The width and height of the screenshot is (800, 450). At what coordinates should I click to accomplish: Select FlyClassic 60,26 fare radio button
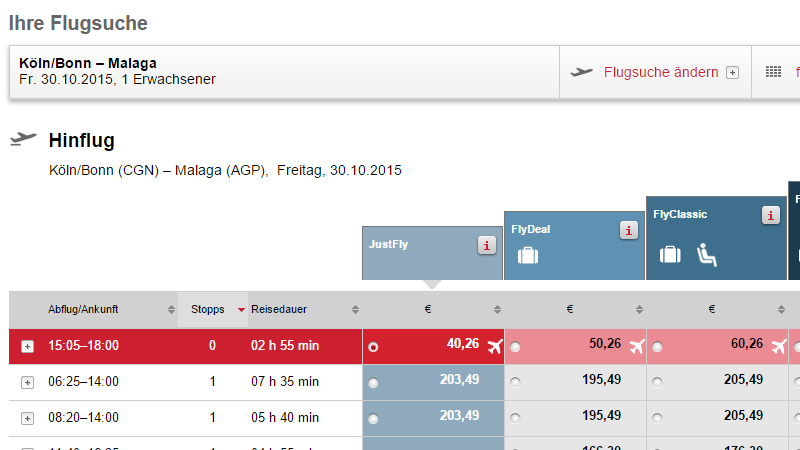tap(657, 347)
